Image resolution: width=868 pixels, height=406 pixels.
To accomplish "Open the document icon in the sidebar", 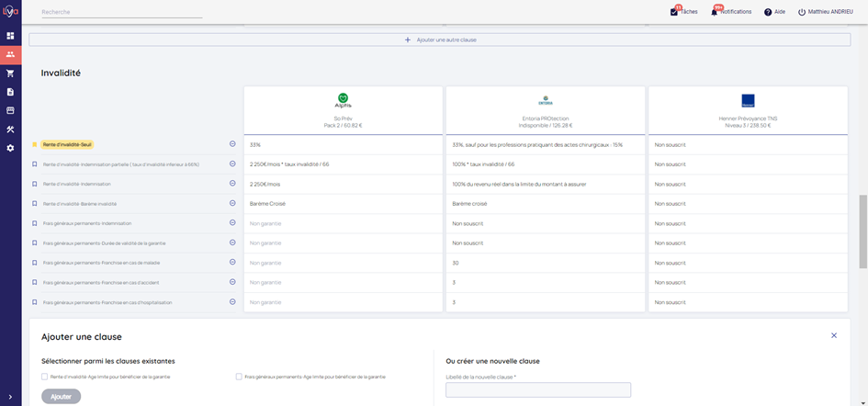I will coord(10,92).
